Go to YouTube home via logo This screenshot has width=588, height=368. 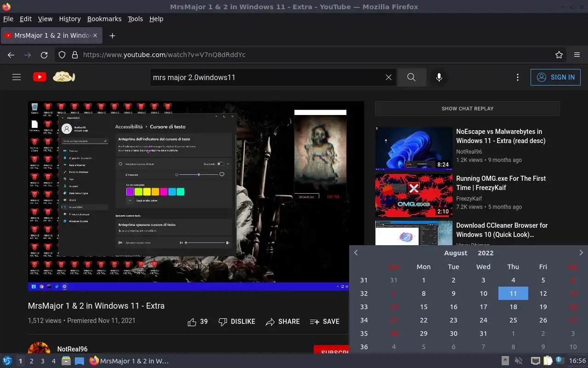(x=40, y=77)
